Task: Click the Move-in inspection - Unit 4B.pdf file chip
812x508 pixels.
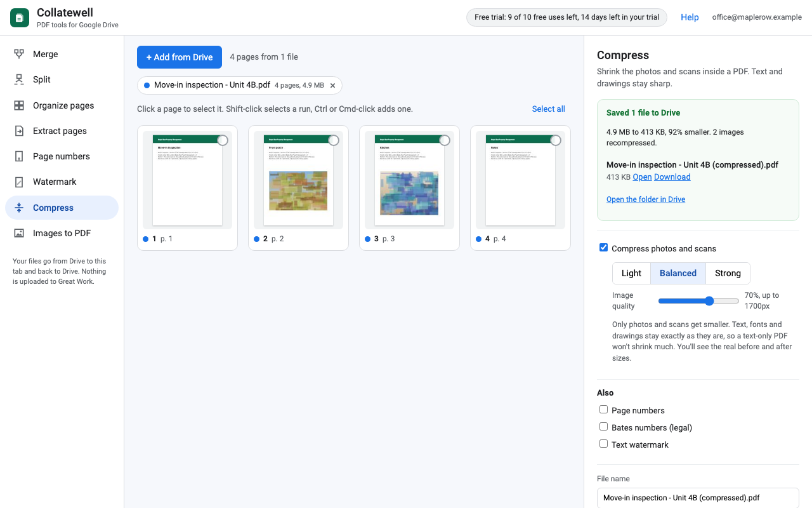Action: point(240,86)
